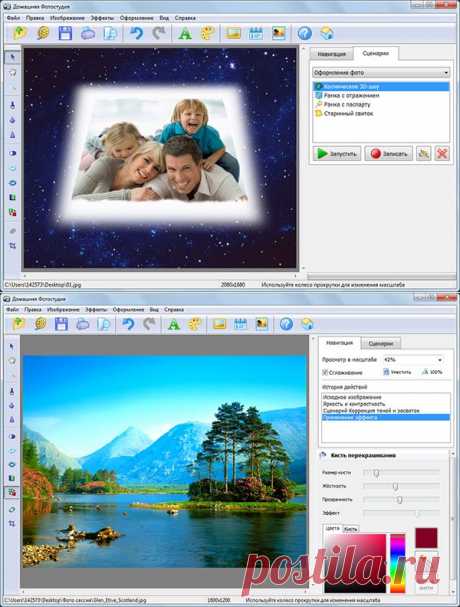Open Изображение menu in lower window
This screenshot has height=607, width=460.
coord(63,310)
